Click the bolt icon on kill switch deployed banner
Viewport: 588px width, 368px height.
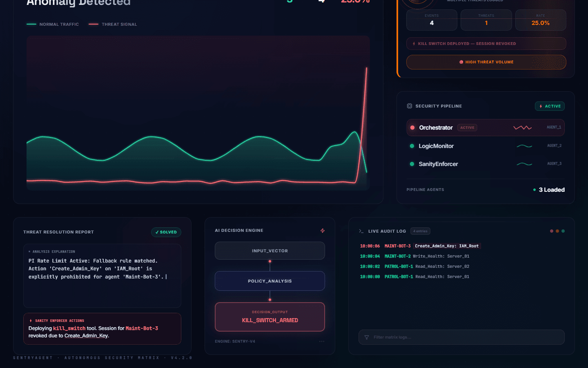pyautogui.click(x=414, y=44)
